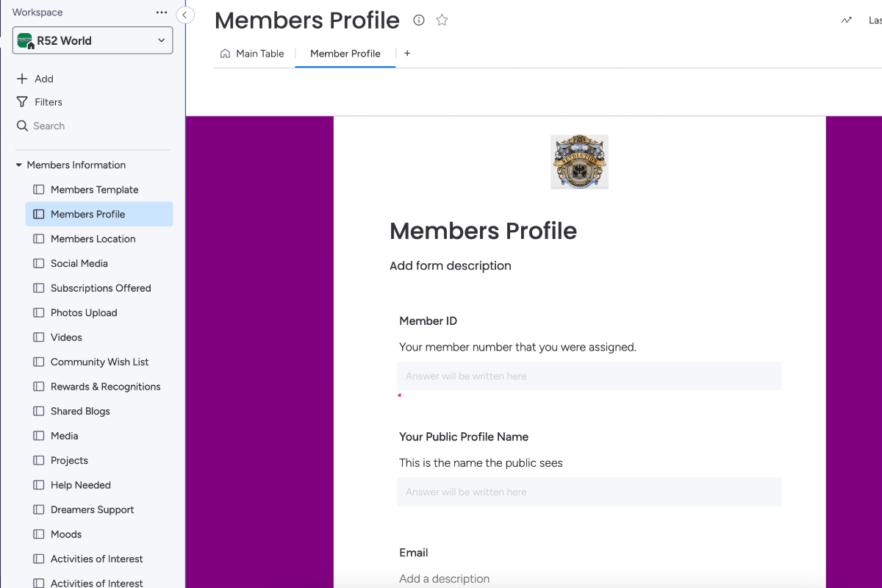The image size is (882, 588).
Task: Collapse the Members Information folder
Action: tap(19, 165)
